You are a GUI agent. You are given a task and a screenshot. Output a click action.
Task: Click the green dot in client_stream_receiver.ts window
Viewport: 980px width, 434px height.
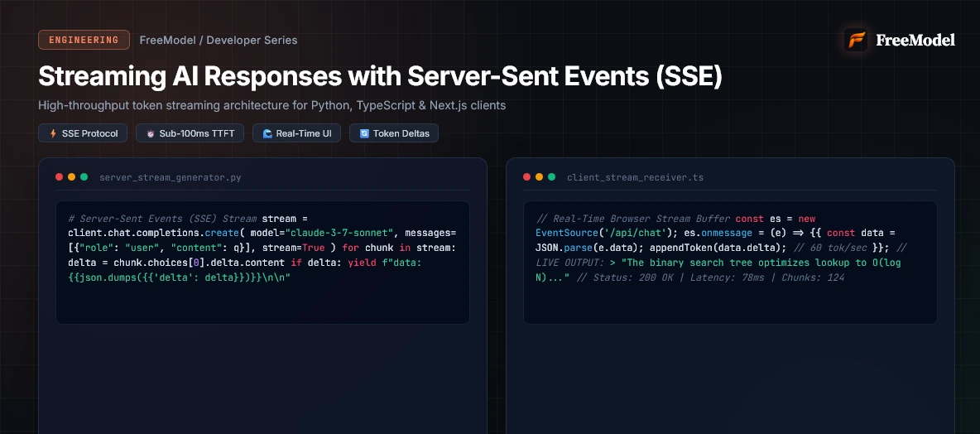click(551, 177)
